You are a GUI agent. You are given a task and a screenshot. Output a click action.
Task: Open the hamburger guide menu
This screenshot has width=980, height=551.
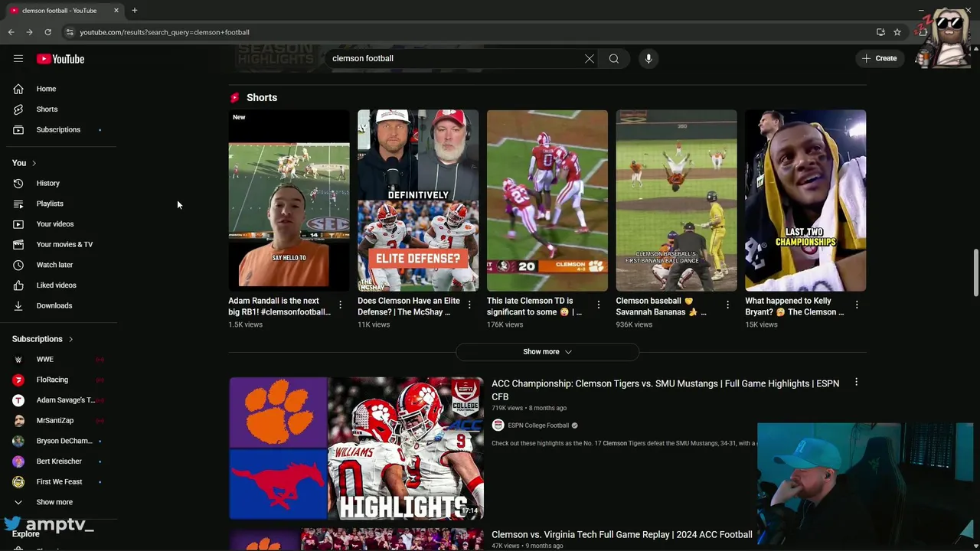18,58
